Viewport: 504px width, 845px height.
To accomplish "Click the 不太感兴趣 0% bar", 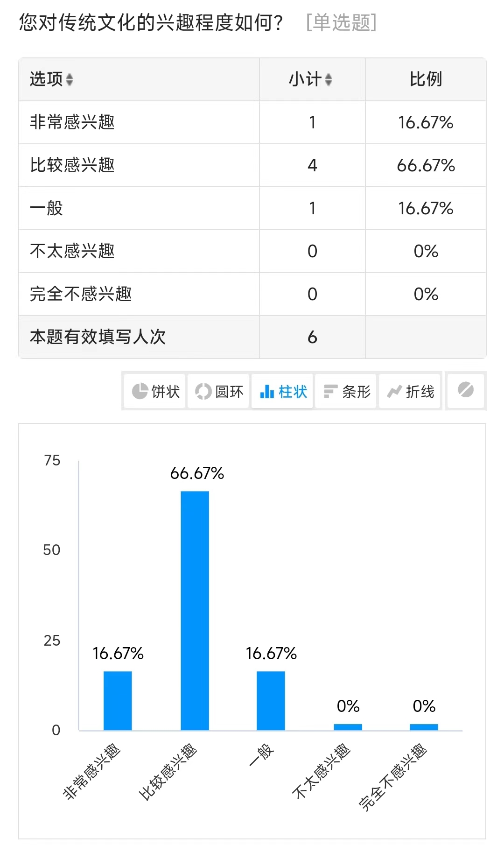I will click(x=348, y=727).
